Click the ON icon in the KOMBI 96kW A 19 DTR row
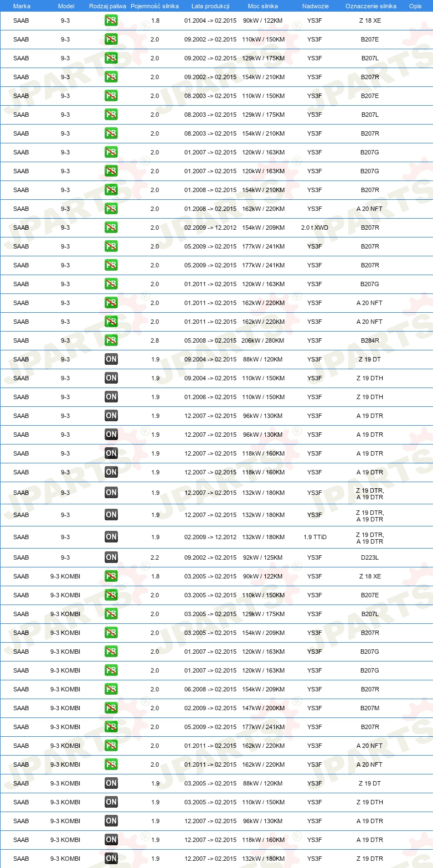433x868 pixels. coord(111,821)
